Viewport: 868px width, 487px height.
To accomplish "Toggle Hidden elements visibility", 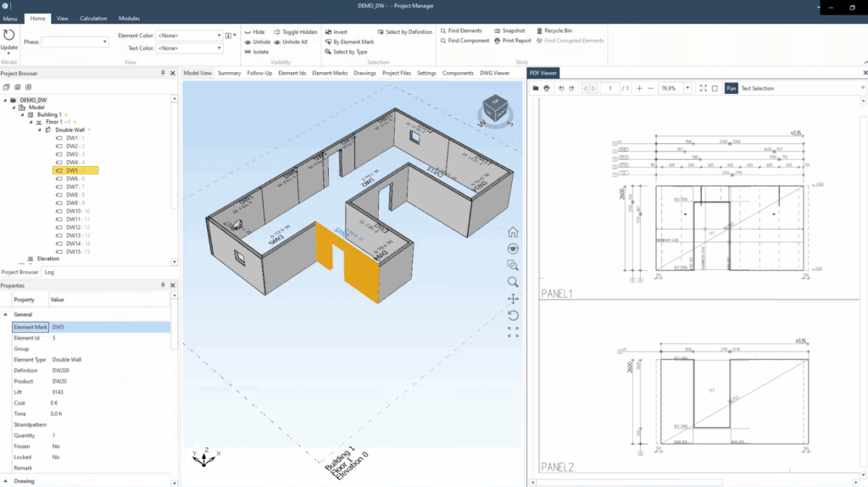I will point(295,32).
